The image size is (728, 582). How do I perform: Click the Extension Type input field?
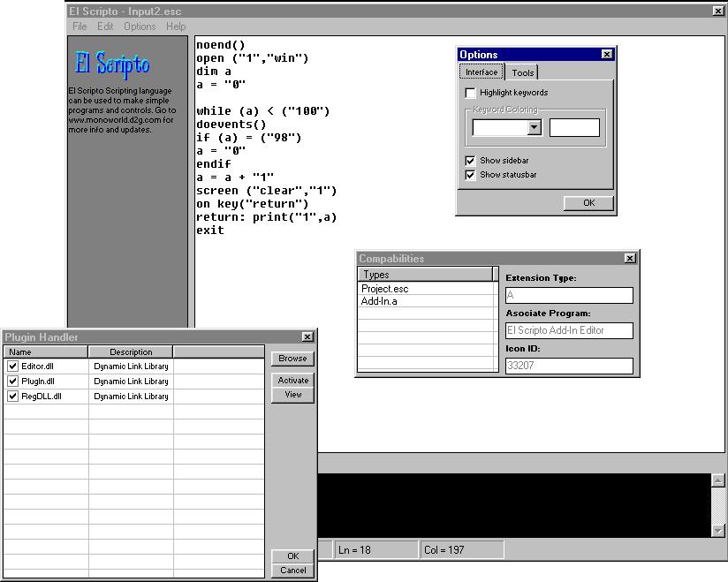[569, 295]
